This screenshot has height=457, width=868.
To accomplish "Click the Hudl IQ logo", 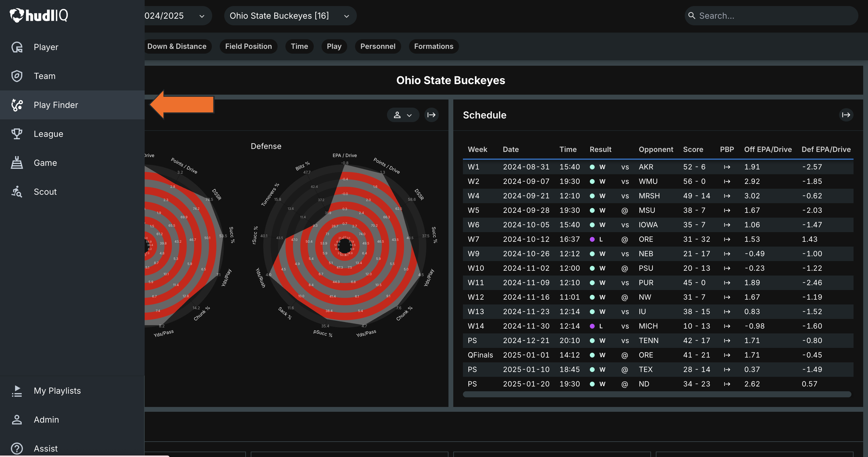I will (x=39, y=15).
